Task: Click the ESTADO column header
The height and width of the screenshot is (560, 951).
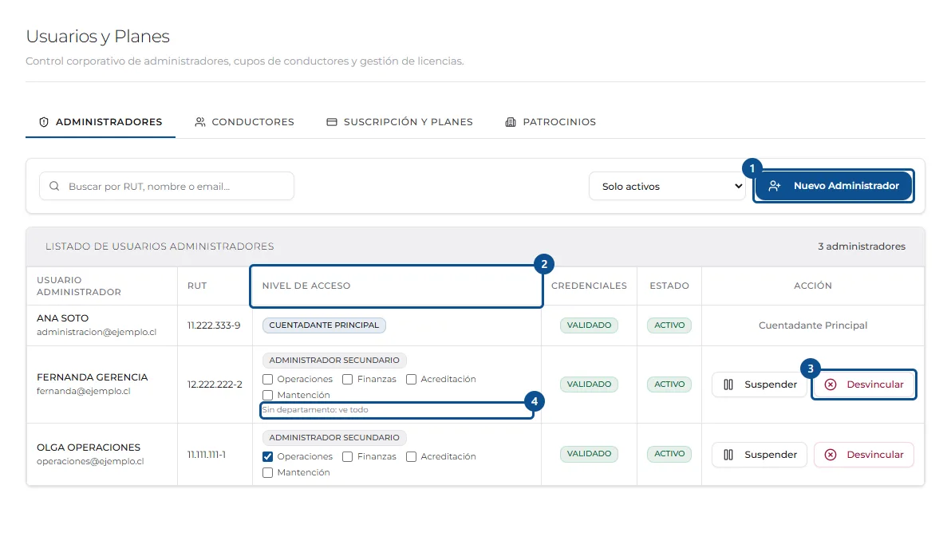Action: (669, 286)
